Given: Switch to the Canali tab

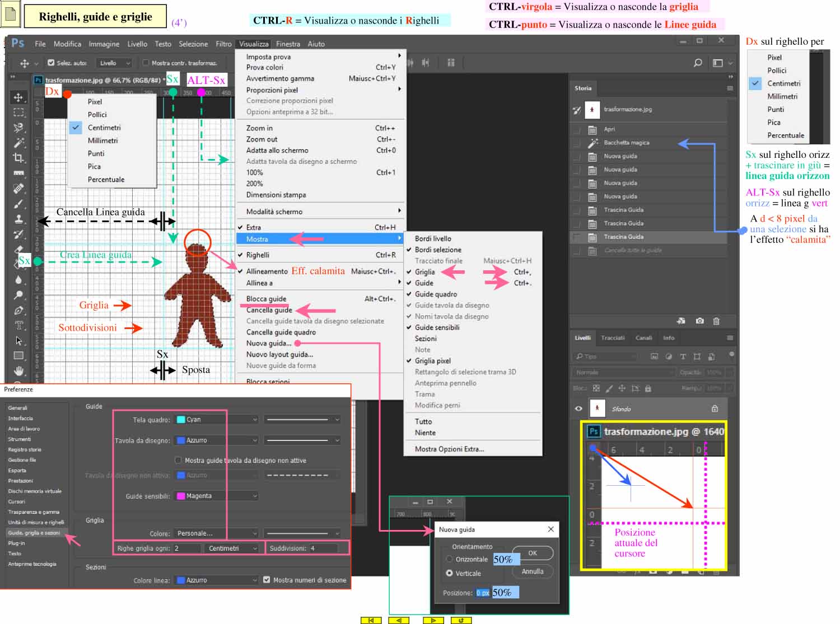Looking at the screenshot, I should (643, 337).
